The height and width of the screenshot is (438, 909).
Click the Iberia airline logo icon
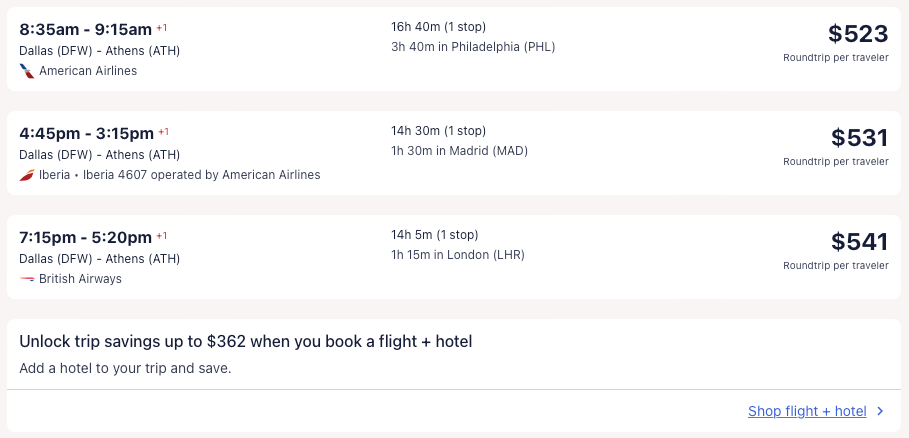(27, 175)
